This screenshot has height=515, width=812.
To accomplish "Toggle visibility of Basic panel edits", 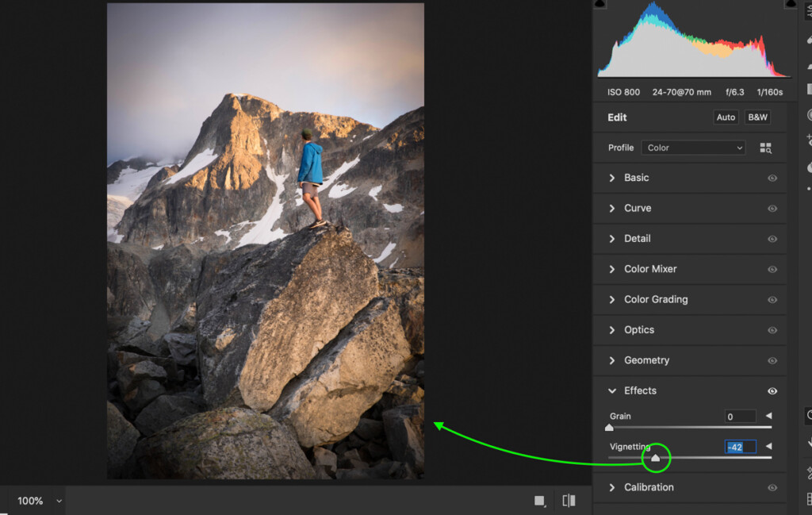I will (x=772, y=179).
